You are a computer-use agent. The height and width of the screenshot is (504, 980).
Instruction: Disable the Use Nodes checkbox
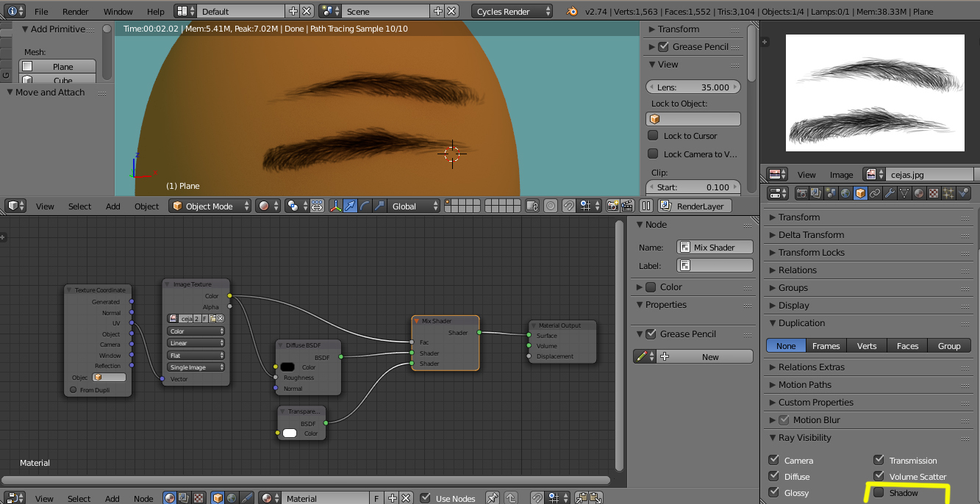426,498
